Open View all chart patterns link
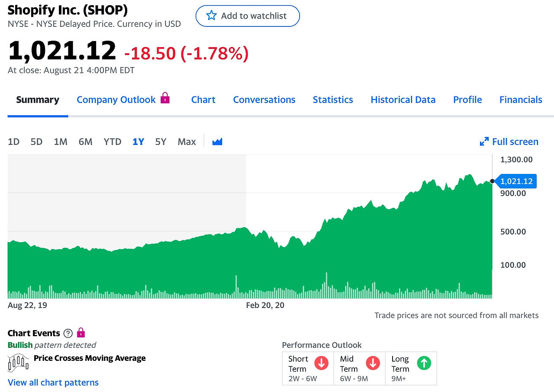This screenshot has width=554, height=392. coord(53,382)
